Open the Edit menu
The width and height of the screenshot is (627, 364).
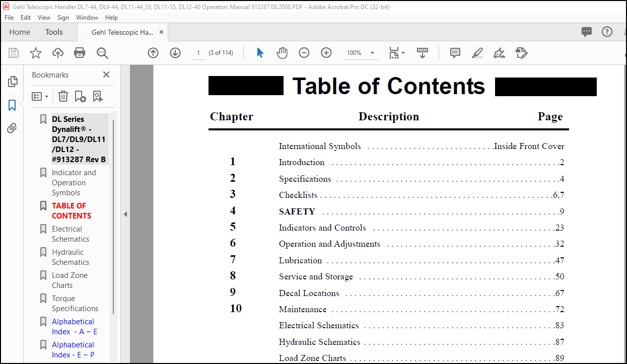(x=26, y=17)
